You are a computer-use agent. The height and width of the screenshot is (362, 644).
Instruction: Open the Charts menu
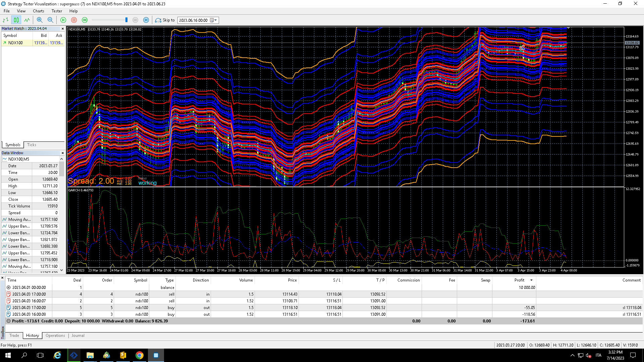tap(39, 11)
